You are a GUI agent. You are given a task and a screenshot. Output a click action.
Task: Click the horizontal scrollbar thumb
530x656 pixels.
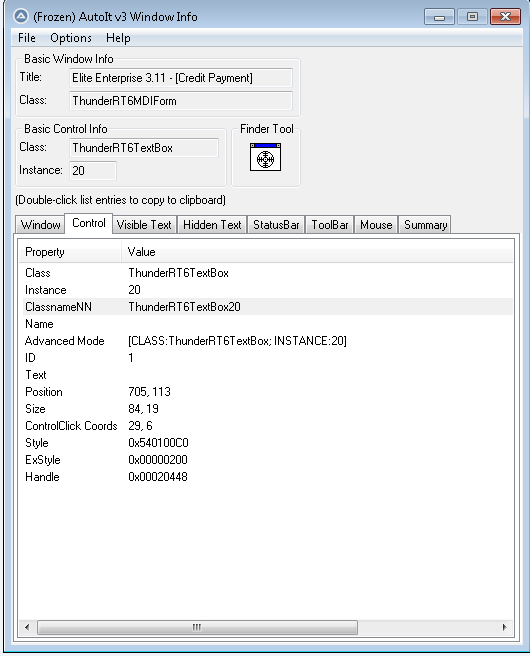tap(197, 627)
